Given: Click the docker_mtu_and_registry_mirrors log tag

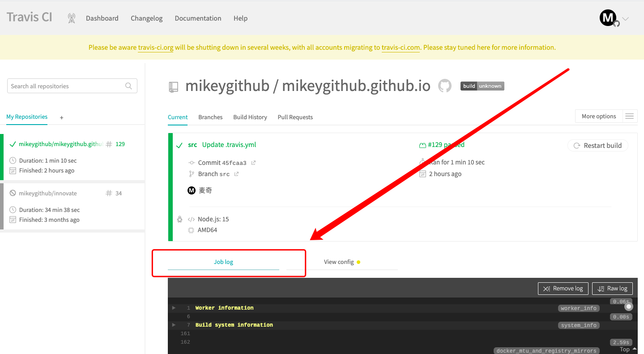Looking at the screenshot, I should pos(546,351).
